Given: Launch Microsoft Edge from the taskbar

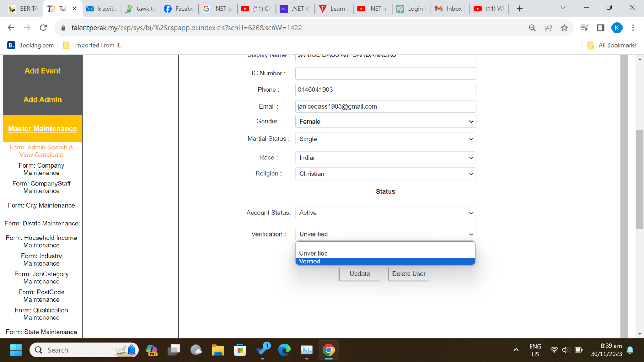Looking at the screenshot, I should 284,350.
